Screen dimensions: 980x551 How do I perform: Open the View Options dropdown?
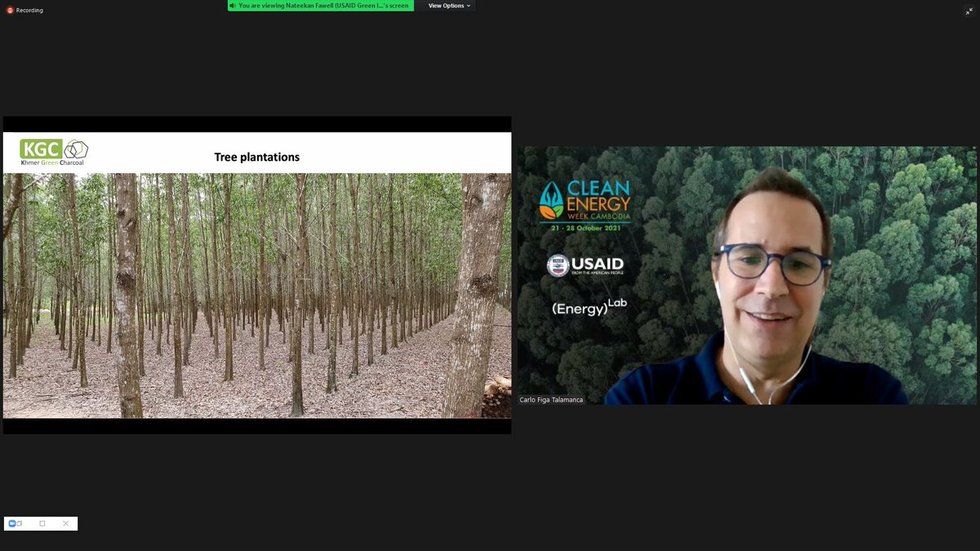pos(450,6)
